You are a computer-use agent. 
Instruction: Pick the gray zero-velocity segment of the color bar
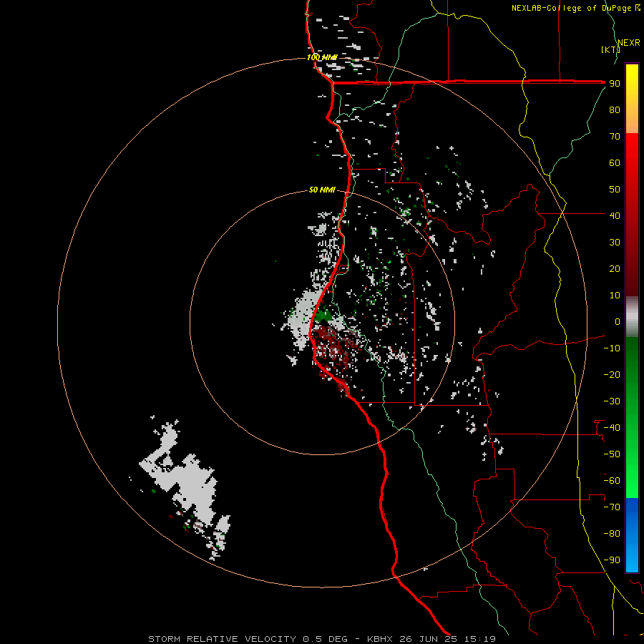(632, 317)
